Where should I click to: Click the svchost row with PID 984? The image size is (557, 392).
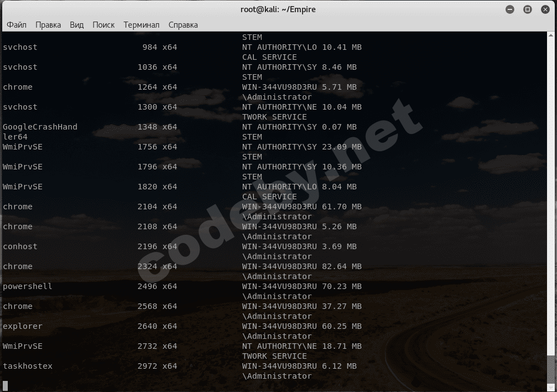[182, 47]
